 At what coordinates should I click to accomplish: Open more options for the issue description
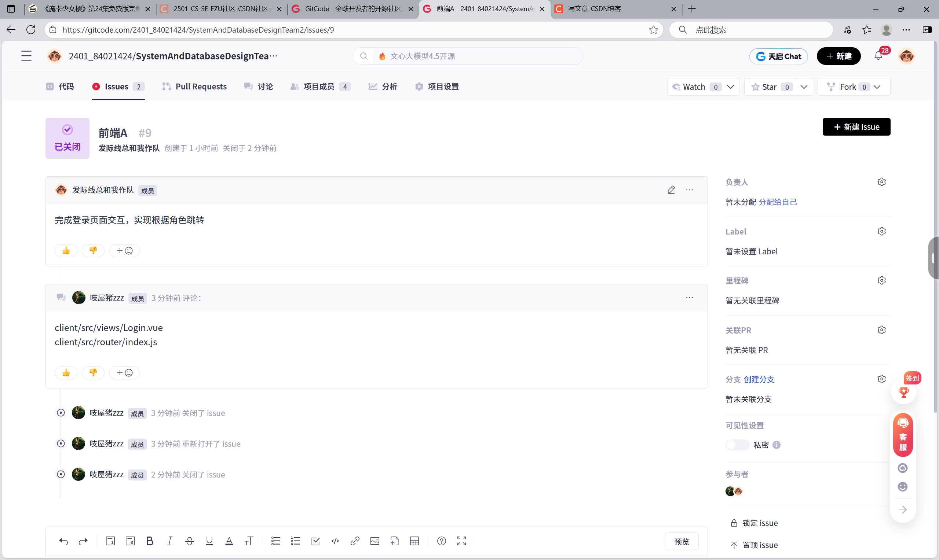pyautogui.click(x=690, y=190)
